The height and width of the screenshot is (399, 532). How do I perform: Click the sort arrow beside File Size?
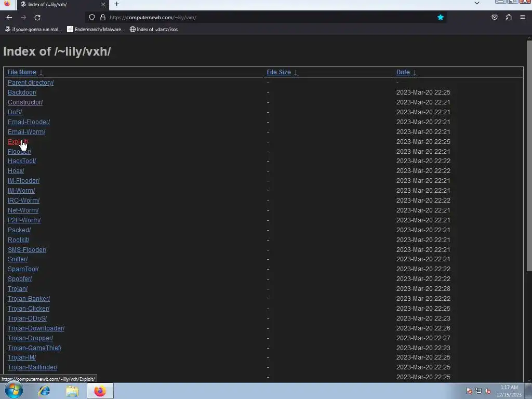tap(296, 73)
